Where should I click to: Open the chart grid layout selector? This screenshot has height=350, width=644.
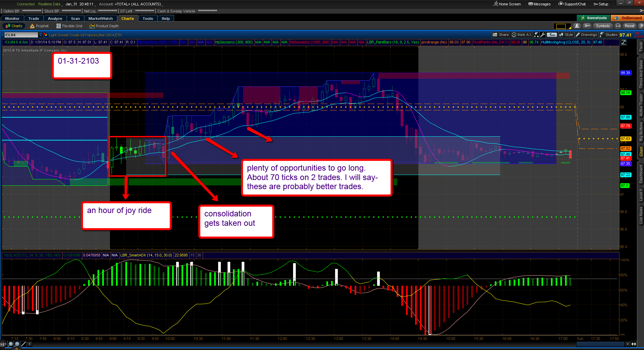point(562,26)
